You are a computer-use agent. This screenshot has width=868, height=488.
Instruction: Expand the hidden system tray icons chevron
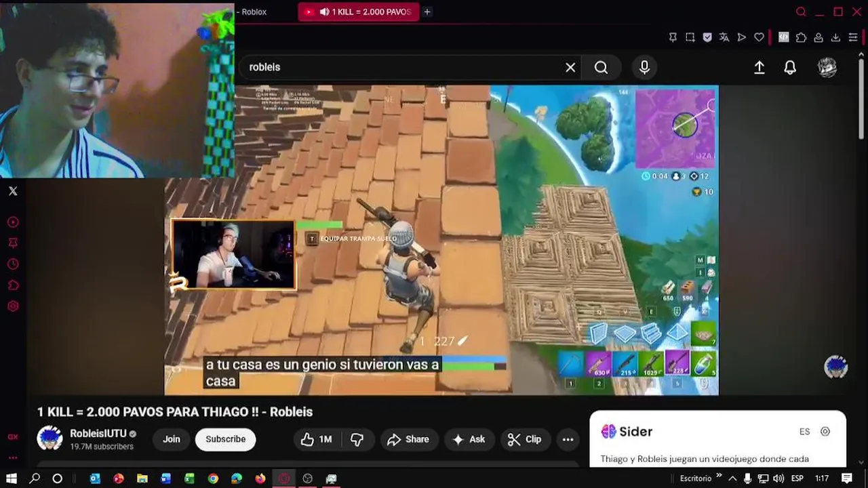[x=732, y=479]
